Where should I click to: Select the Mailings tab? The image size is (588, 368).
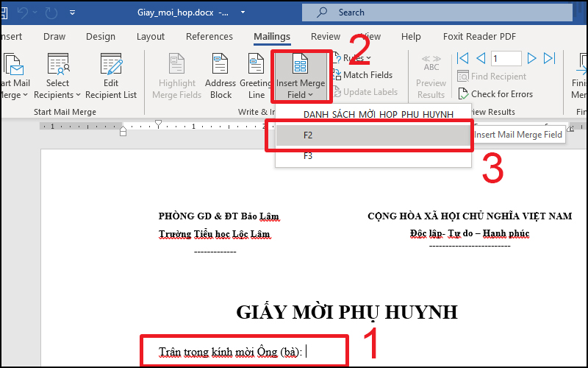(x=272, y=36)
